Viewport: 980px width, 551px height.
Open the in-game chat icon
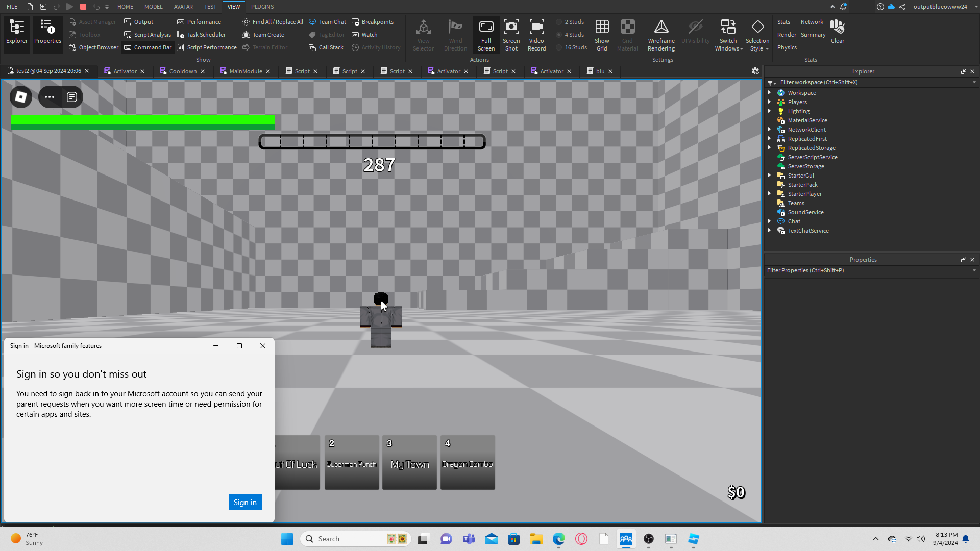click(72, 97)
